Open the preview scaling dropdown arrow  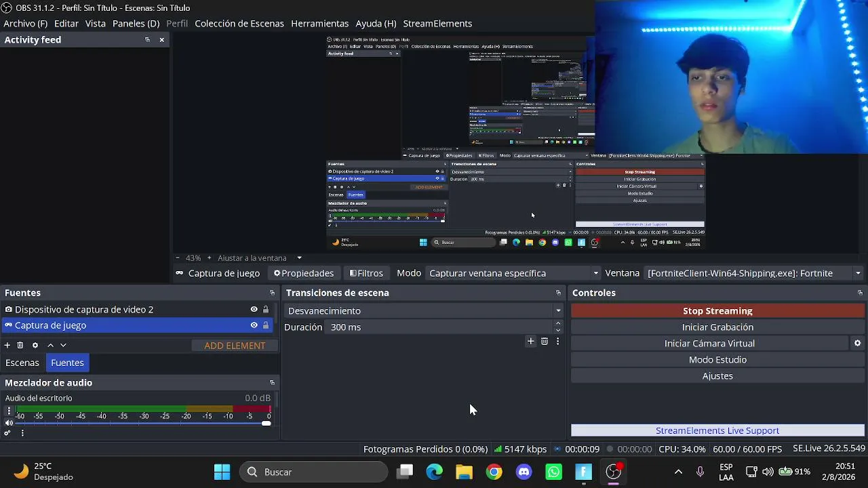pos(299,258)
